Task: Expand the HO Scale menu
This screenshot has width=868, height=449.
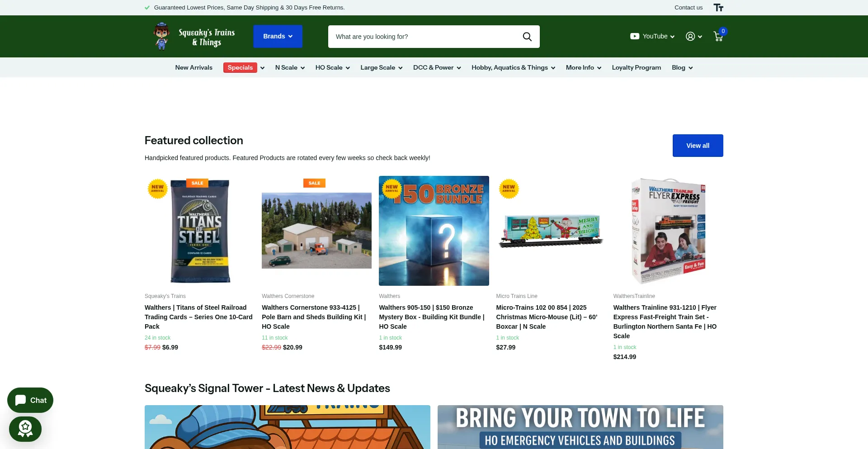Action: [332, 67]
